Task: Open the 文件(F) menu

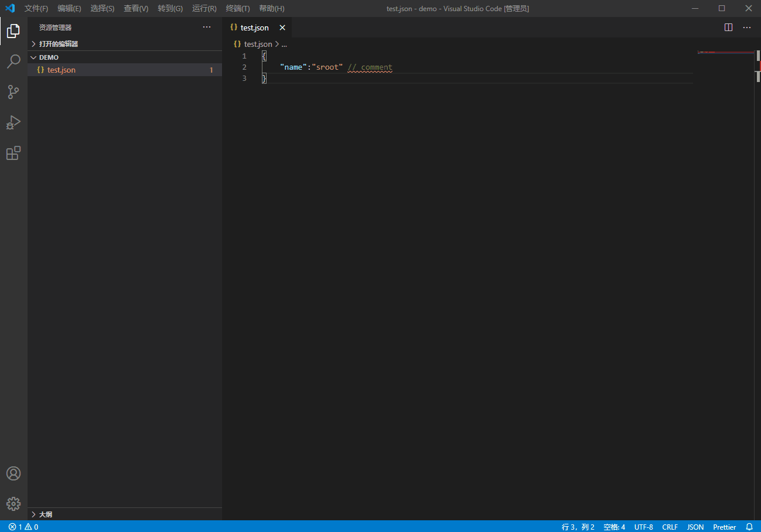Action: (x=36, y=8)
